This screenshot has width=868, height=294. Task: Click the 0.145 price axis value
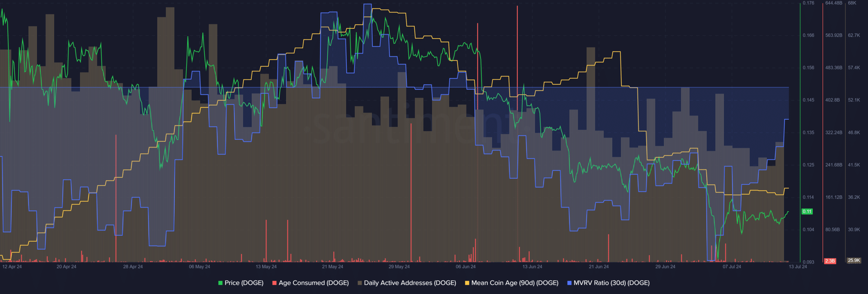pyautogui.click(x=808, y=100)
